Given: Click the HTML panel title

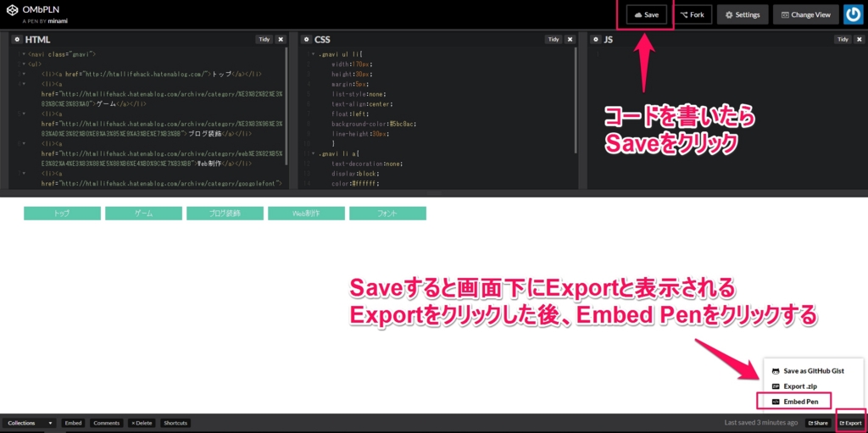Looking at the screenshot, I should point(37,40).
